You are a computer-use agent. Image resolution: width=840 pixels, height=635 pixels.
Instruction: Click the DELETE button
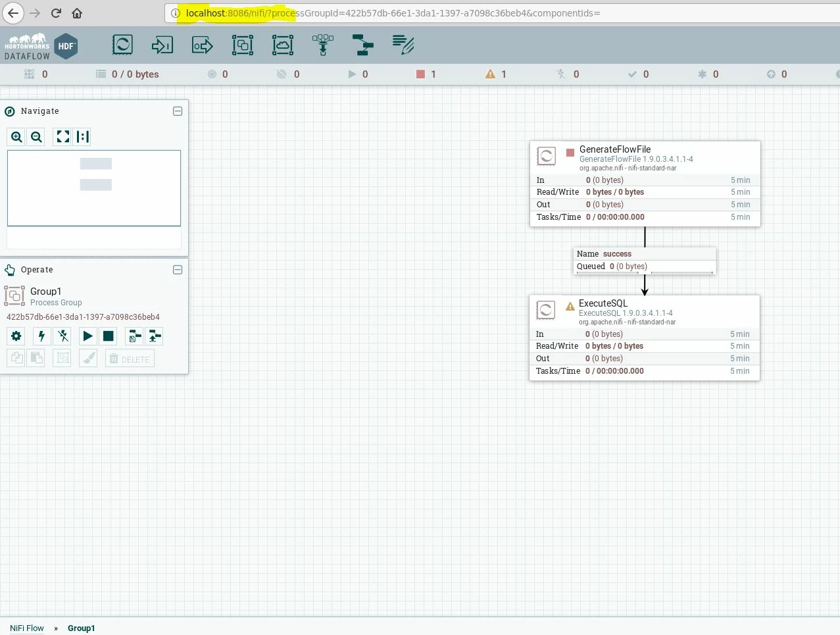tap(130, 359)
